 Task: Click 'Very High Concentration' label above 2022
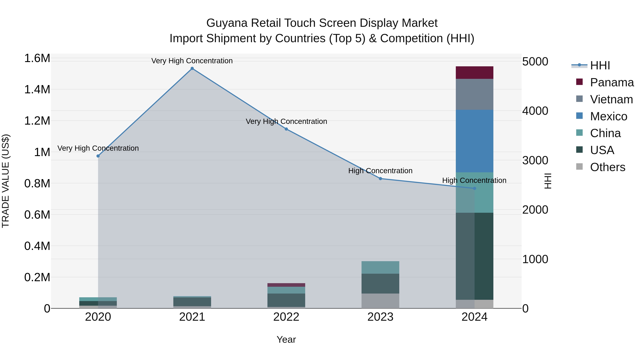coord(286,121)
